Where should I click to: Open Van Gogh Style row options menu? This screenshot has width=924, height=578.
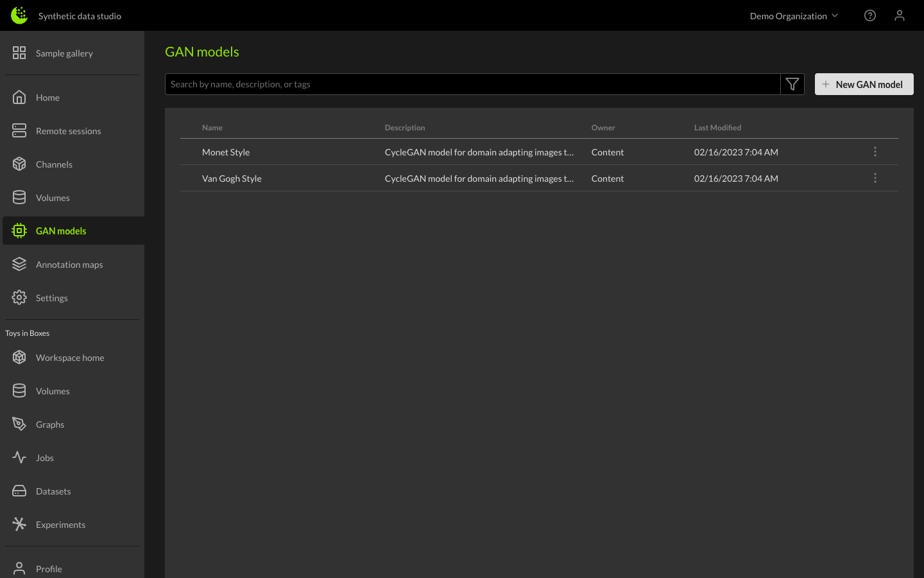875,179
